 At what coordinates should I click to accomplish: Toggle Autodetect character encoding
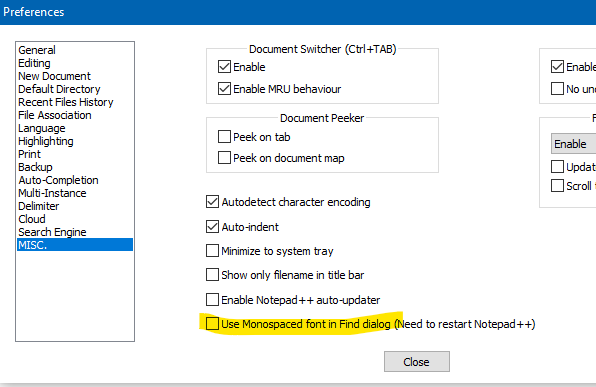[212, 202]
